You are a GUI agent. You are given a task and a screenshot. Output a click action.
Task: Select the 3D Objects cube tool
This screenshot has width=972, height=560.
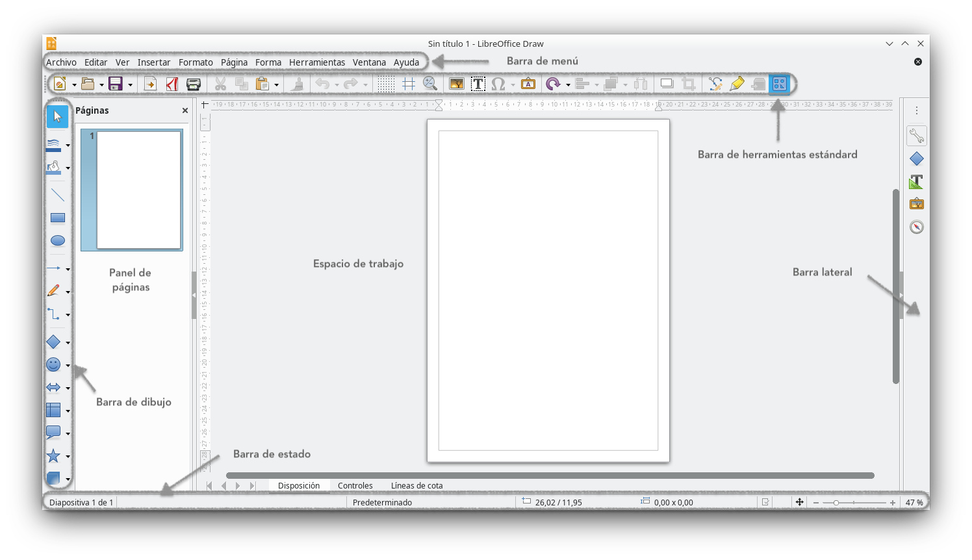(54, 479)
